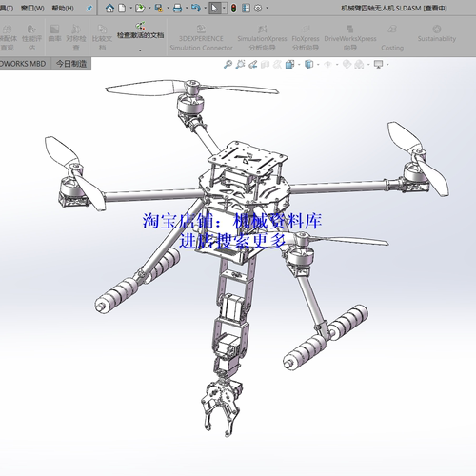Click the drone's robotic gripper claw in viewport
Screen dimensions: 476x476
point(222,407)
